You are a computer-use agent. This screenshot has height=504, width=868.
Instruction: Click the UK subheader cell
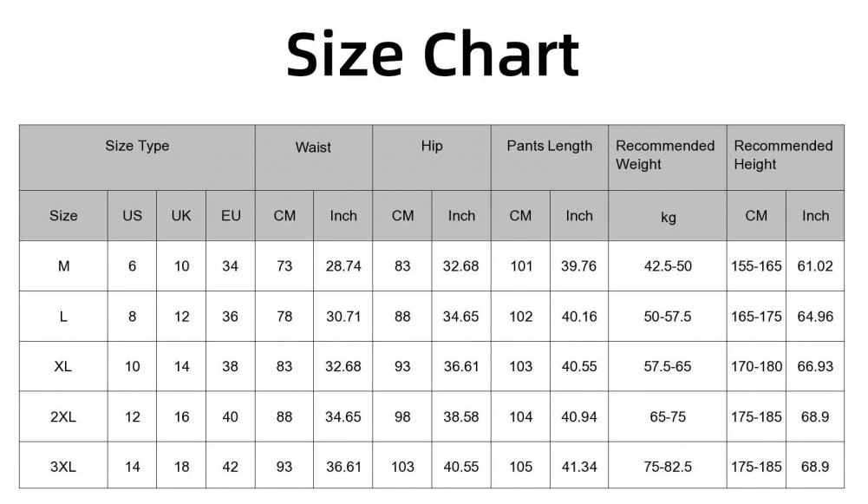pos(181,216)
